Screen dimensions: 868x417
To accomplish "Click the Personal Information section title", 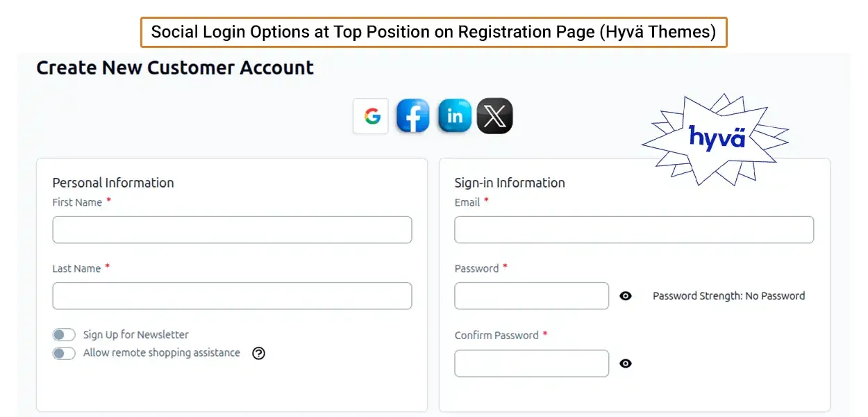I will click(x=113, y=183).
